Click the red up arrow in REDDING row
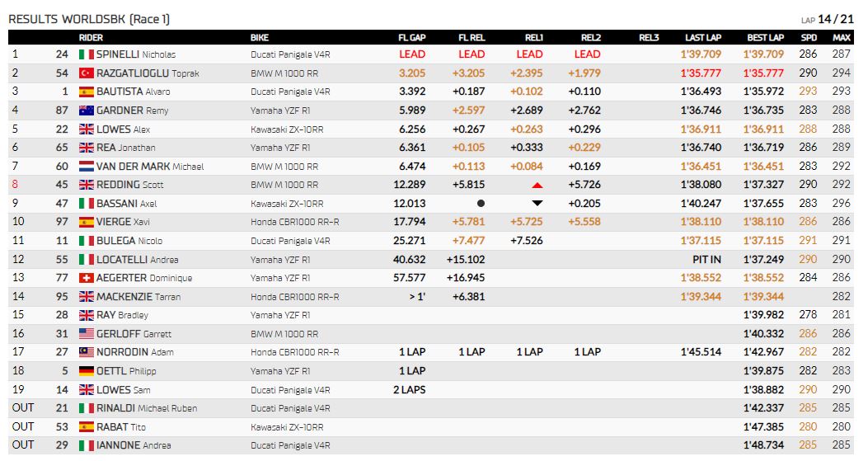 click(537, 185)
